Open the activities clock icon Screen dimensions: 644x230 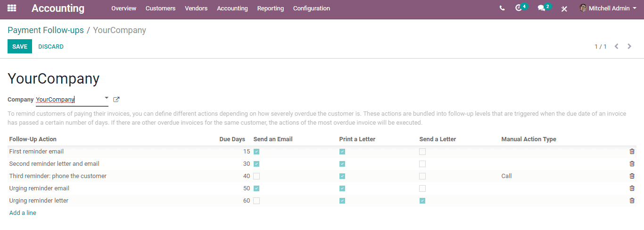[519, 8]
